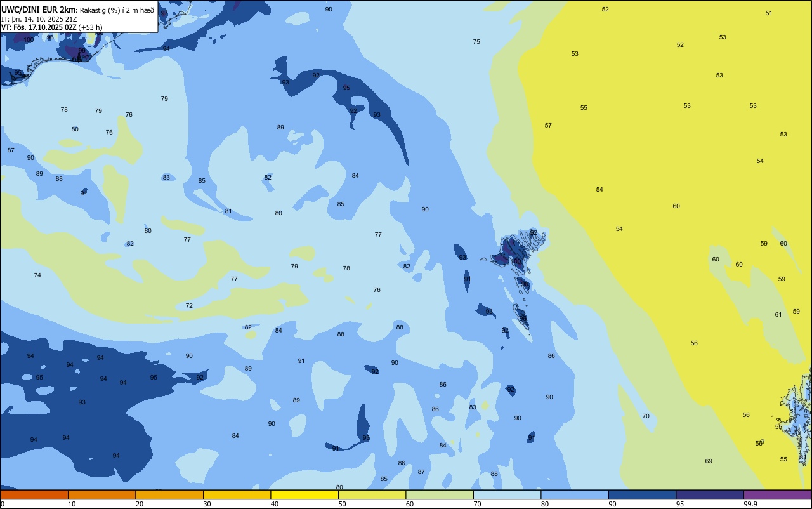Choose the dark blue 90–95 legend swatch

(642, 494)
